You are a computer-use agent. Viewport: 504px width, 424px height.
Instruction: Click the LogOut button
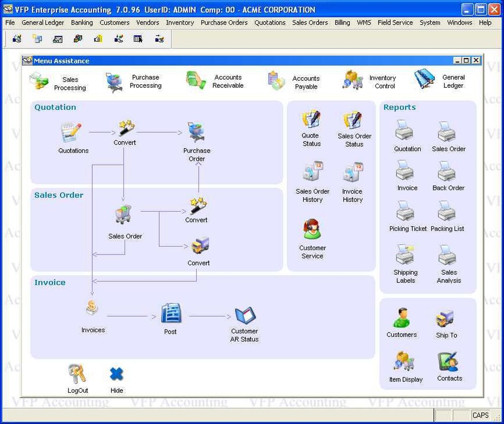coord(77,374)
